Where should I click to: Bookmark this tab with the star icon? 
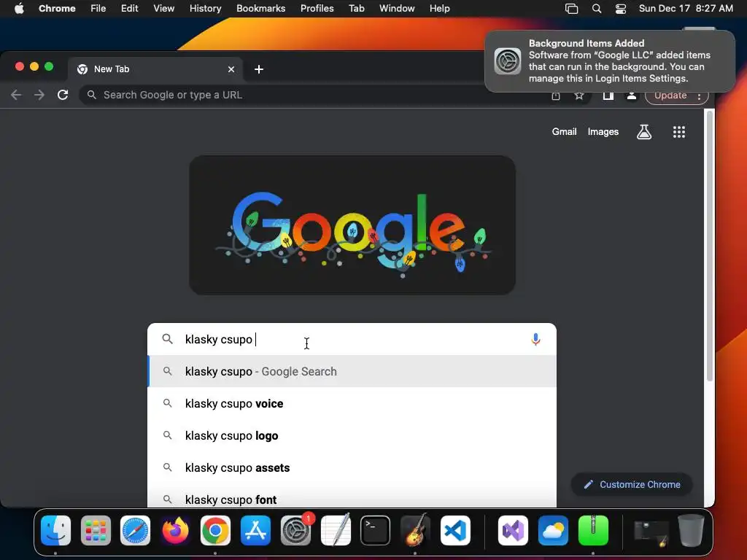(578, 96)
